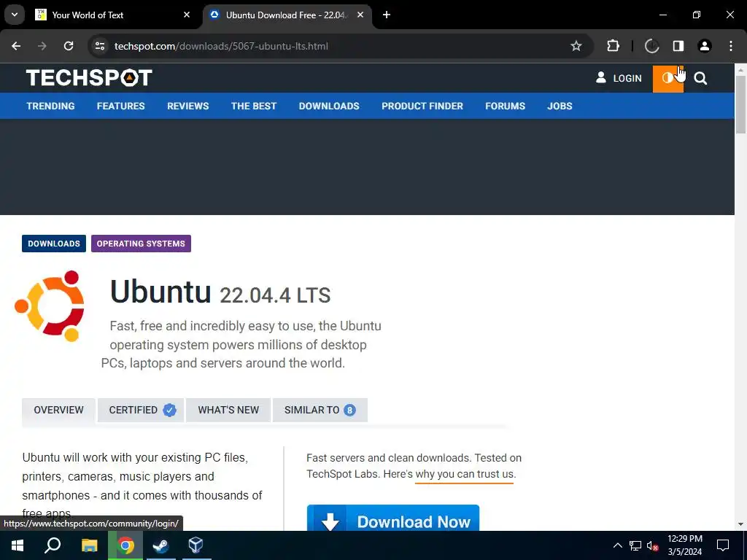This screenshot has height=560, width=747.
Task: Bookmark this page with the star icon
Action: click(576, 46)
